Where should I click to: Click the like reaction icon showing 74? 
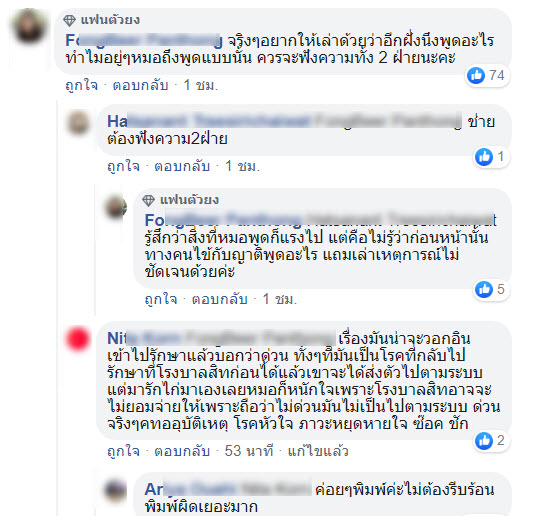click(x=476, y=75)
